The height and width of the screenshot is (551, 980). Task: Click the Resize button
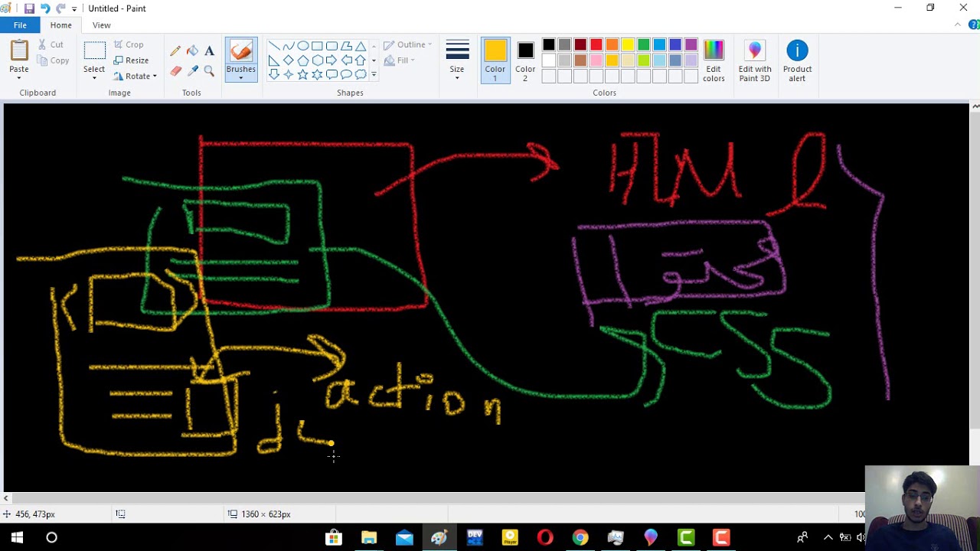tap(131, 60)
